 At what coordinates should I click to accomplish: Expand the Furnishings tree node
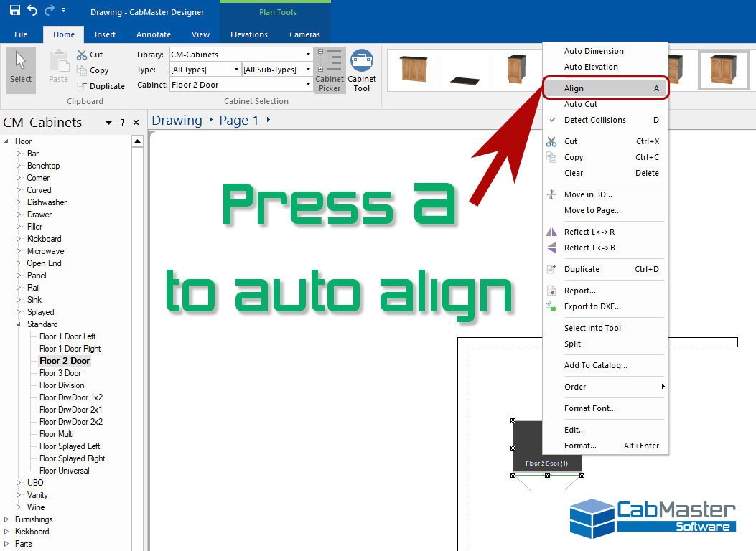pyautogui.click(x=6, y=519)
